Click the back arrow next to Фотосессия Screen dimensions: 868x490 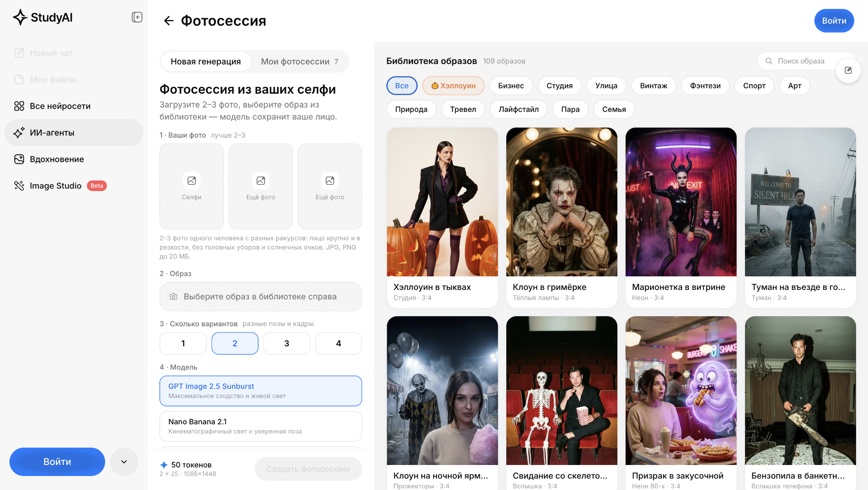coord(169,21)
